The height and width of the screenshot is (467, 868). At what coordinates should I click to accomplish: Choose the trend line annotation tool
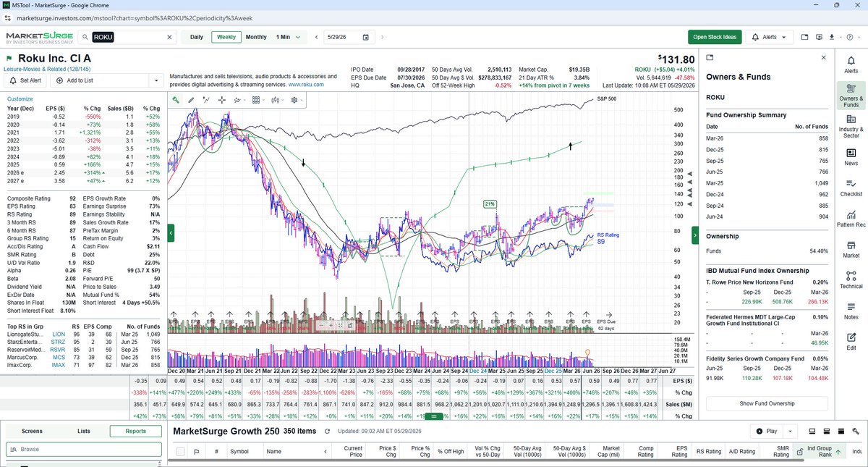click(207, 100)
